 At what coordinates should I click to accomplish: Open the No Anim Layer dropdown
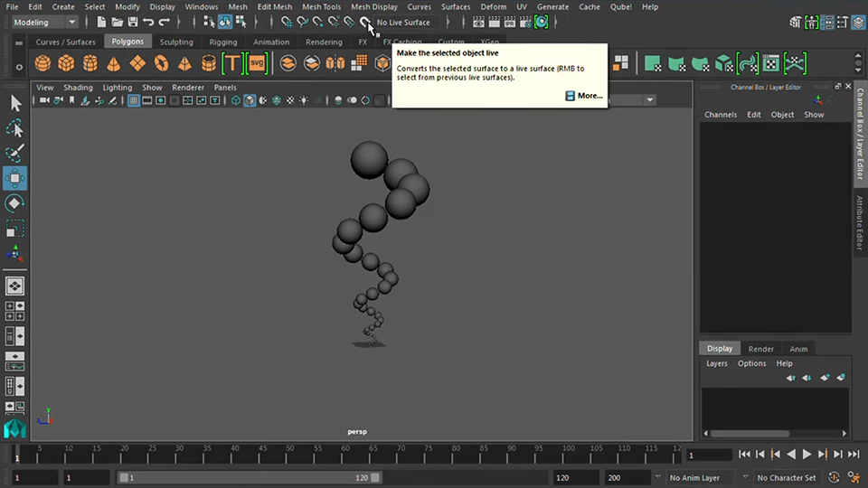click(x=702, y=477)
